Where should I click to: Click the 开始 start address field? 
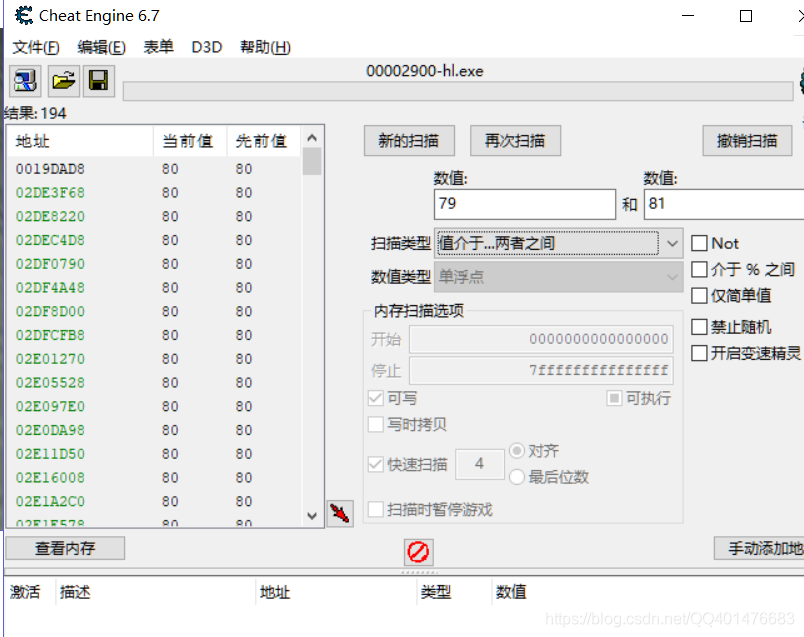(541, 339)
